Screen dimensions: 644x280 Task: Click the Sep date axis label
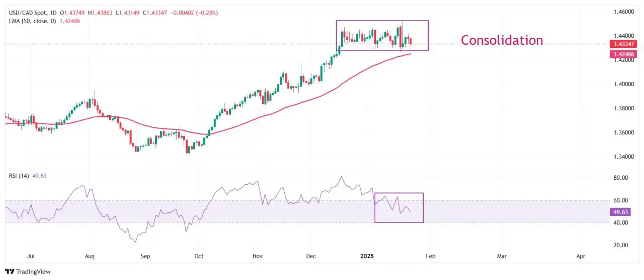coord(145,256)
